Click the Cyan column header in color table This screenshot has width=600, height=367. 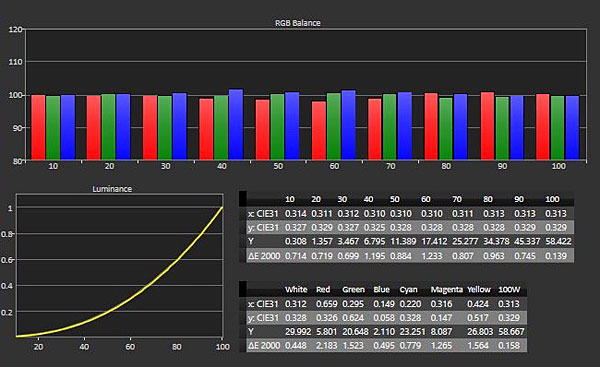pyautogui.click(x=409, y=290)
